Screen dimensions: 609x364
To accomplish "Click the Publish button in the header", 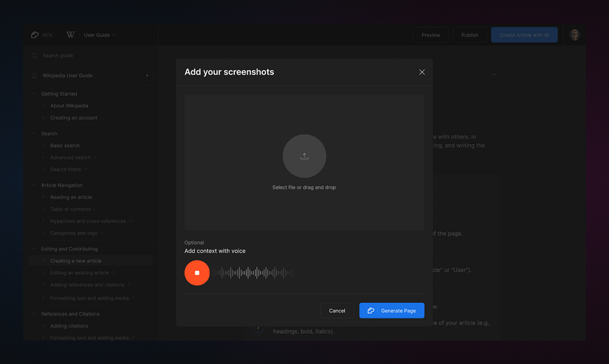I will point(469,35).
